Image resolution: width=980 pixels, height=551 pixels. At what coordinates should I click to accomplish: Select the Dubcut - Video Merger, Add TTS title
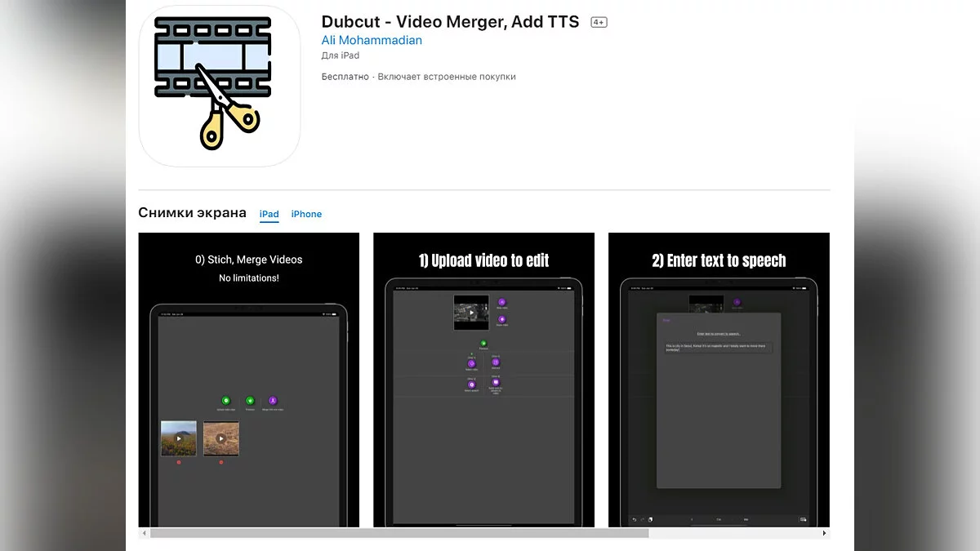(x=450, y=22)
